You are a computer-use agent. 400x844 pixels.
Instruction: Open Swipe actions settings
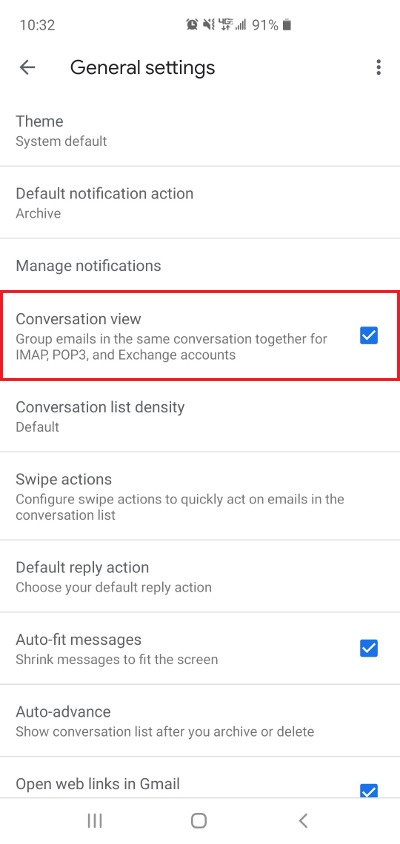[200, 496]
